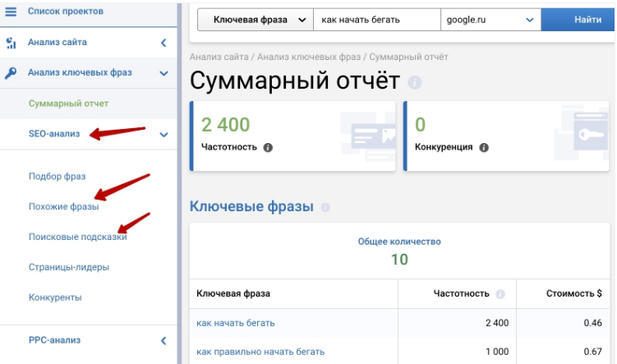Viewport: 617px width, 364px height.
Task: Open Поисковые подсказки
Action: coord(77,237)
